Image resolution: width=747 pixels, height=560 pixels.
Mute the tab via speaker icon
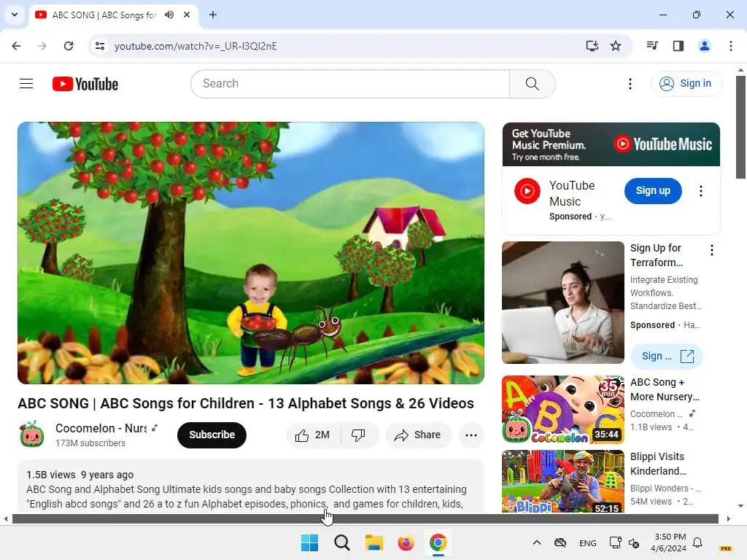coord(169,15)
